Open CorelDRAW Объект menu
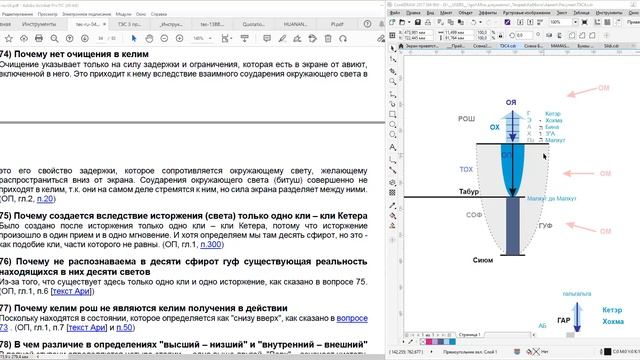Screen dimensions: 640x360 [465, 13]
